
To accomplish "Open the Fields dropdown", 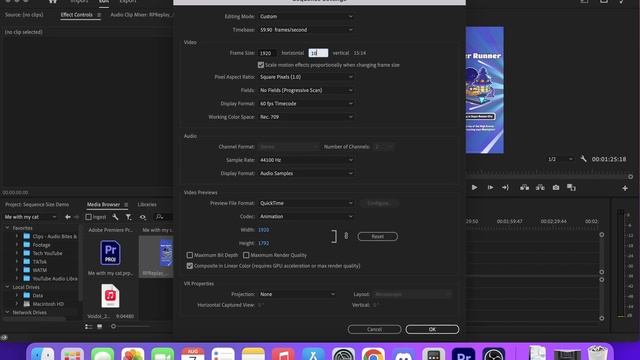I will click(x=306, y=90).
